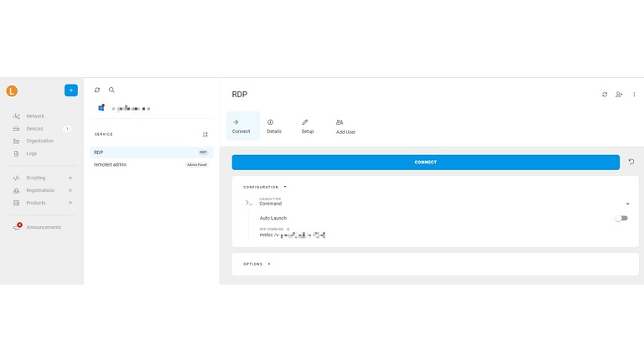This screenshot has height=362, width=644.
Task: Open Logs in the sidebar
Action: (32, 153)
